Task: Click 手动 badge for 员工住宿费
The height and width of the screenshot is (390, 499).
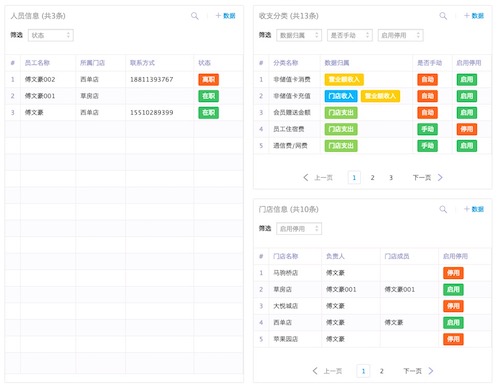Action: point(428,129)
